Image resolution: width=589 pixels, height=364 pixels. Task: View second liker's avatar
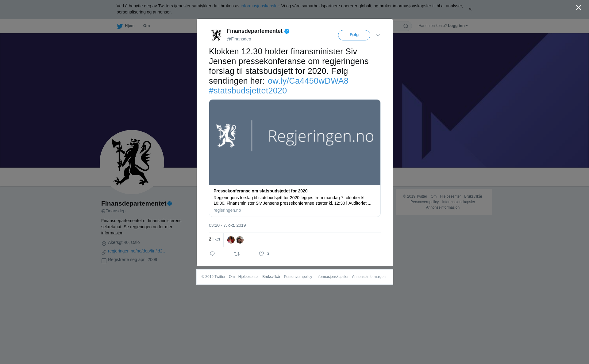240,240
